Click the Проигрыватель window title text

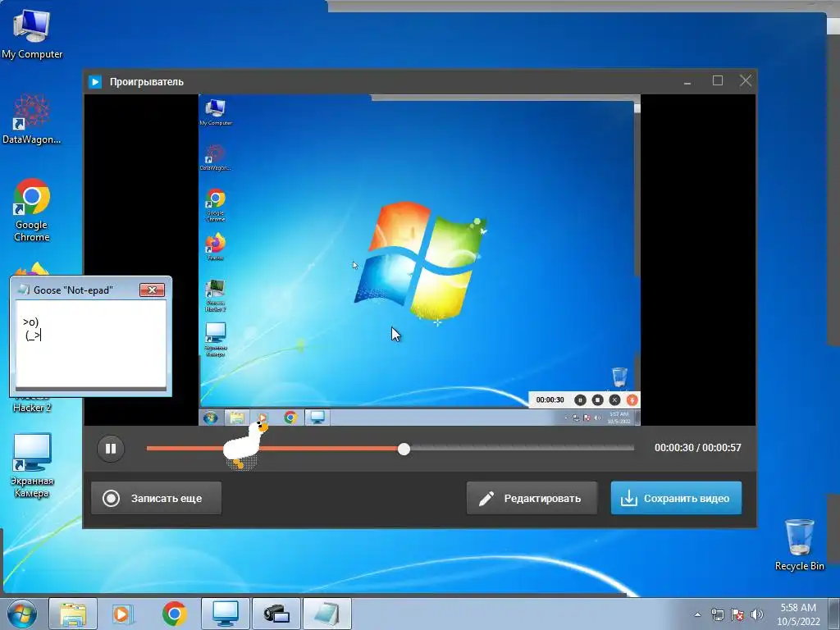[x=146, y=82]
